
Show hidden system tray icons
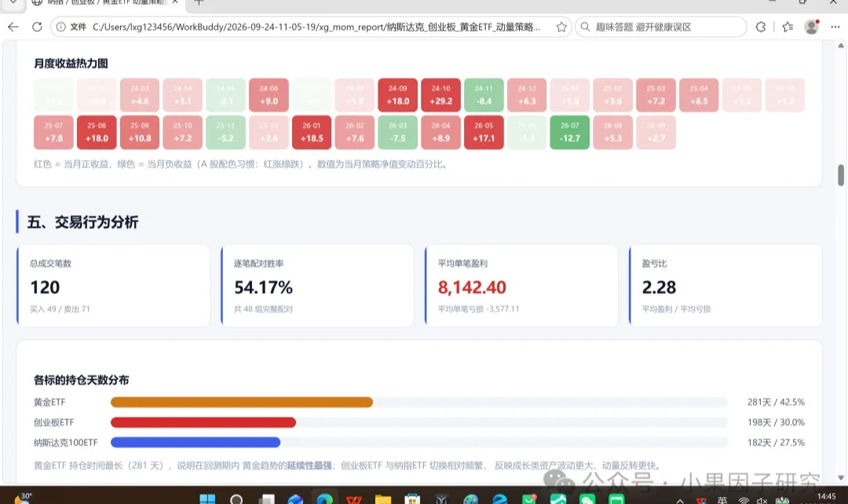click(680, 501)
